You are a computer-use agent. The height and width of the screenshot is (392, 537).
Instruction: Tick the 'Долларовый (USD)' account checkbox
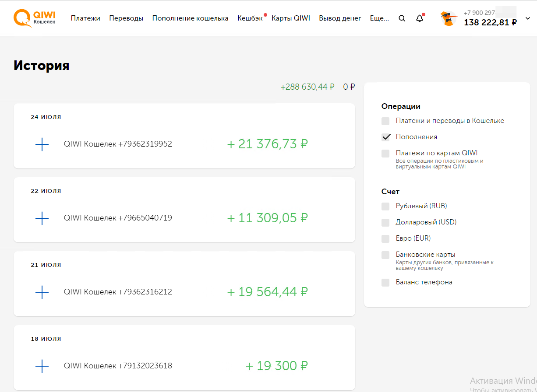[x=385, y=223]
